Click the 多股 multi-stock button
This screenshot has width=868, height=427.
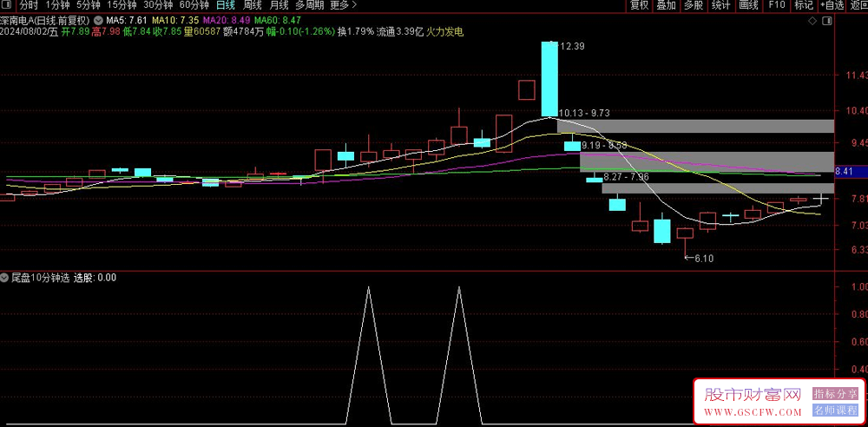(693, 5)
